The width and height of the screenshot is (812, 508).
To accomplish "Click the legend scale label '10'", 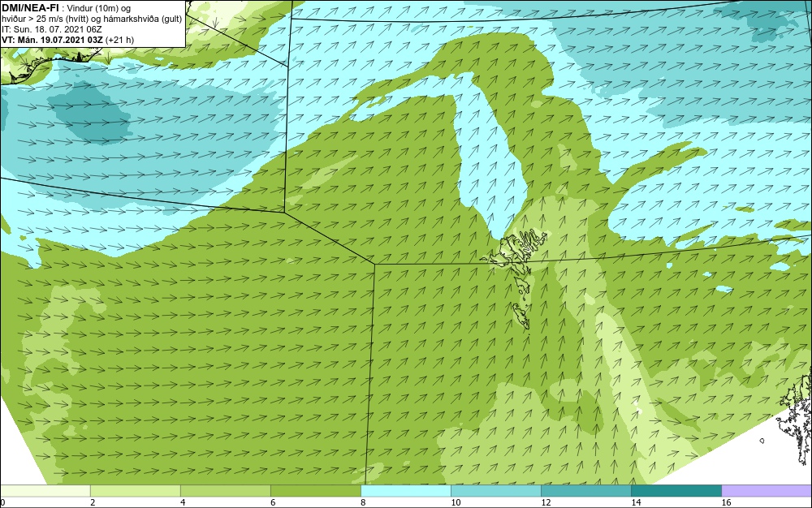I will point(456,502).
